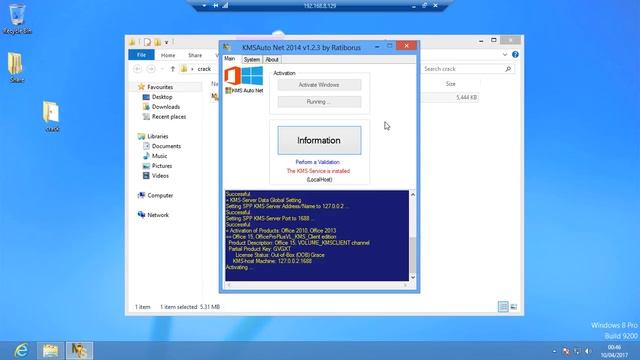Select Network in navigation pane

(x=158, y=215)
